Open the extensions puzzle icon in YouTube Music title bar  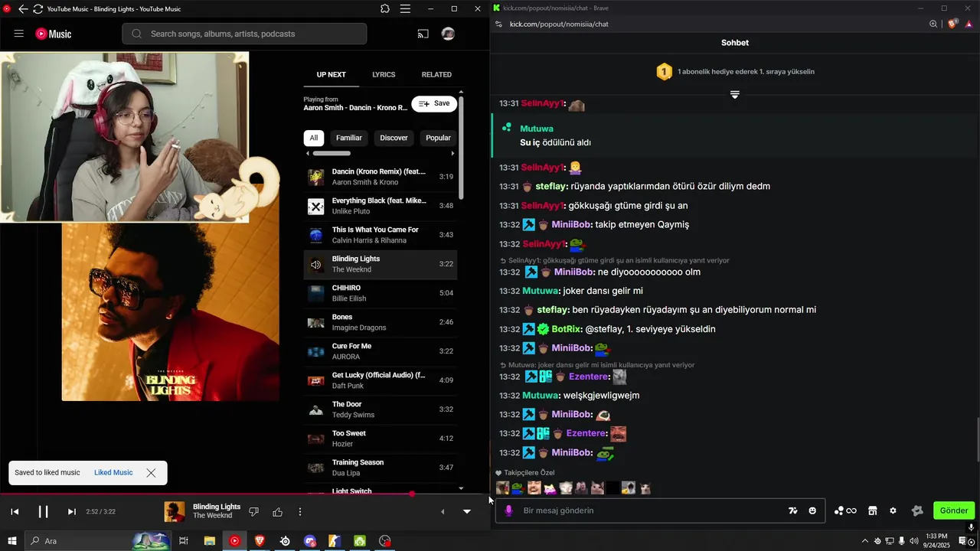385,8
